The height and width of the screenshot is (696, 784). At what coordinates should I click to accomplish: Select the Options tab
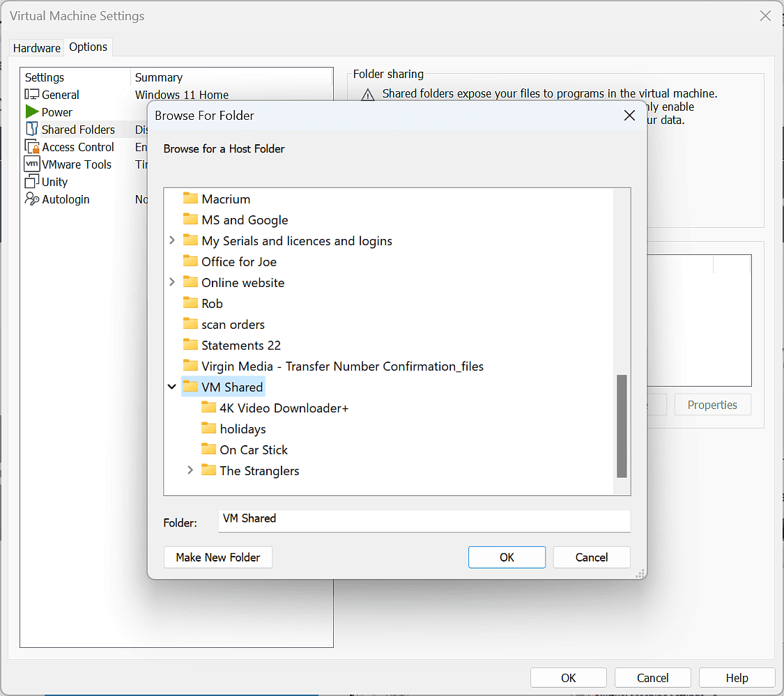pos(88,47)
